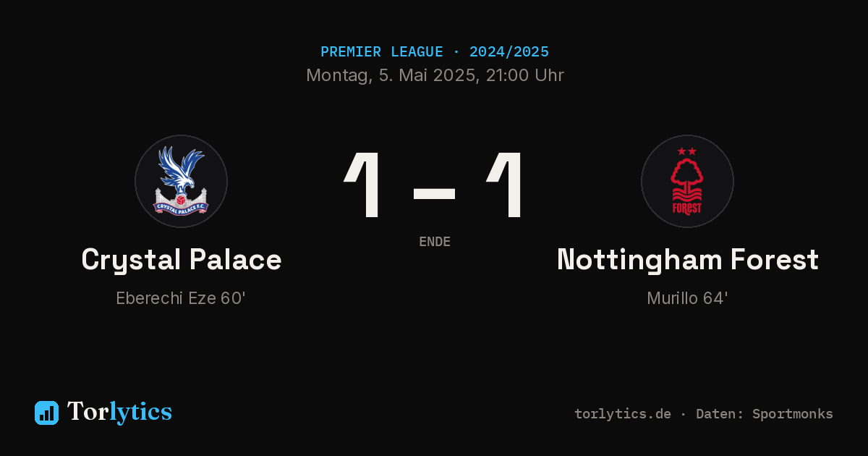This screenshot has height=456, width=868.
Task: Open the Nottingham Forest team name
Action: pos(687,259)
